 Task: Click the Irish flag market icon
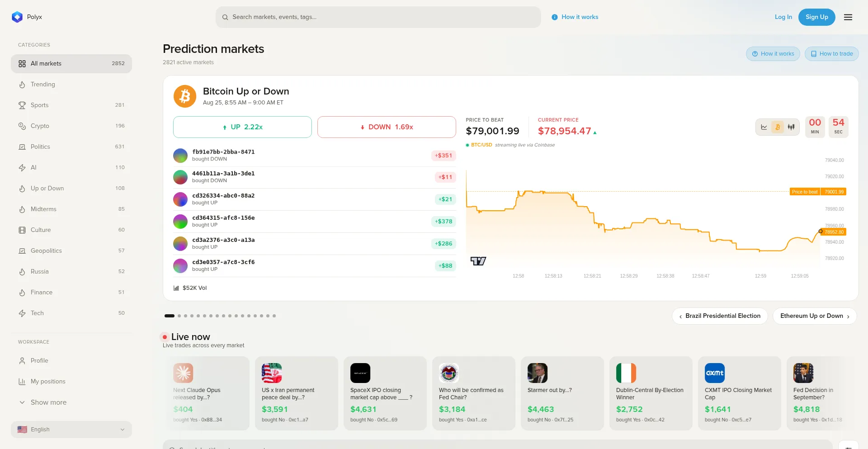tap(626, 373)
